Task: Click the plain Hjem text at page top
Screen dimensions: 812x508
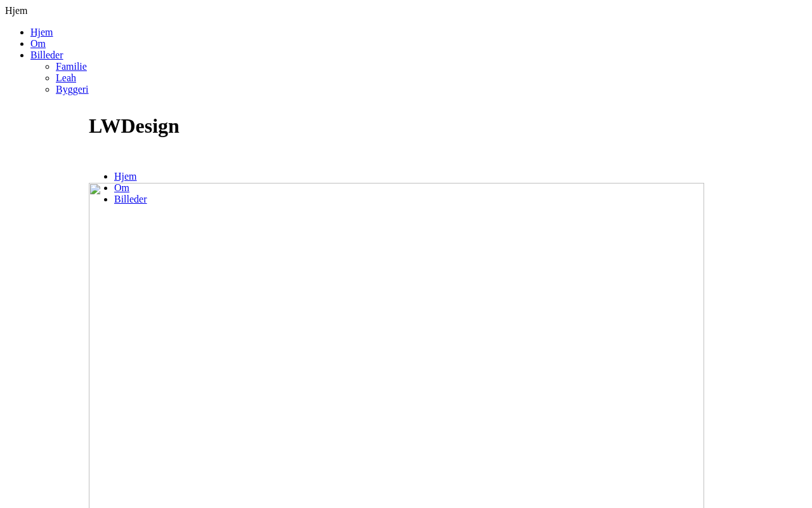Action: click(x=16, y=11)
